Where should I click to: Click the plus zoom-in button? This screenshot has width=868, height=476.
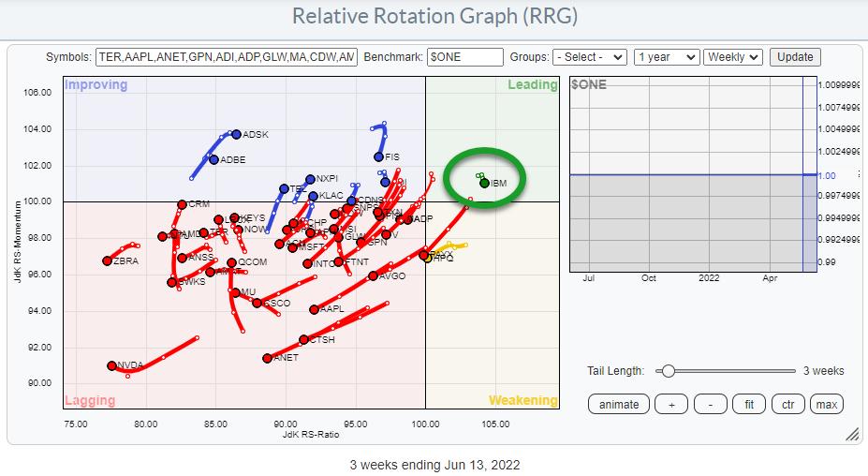tap(669, 405)
